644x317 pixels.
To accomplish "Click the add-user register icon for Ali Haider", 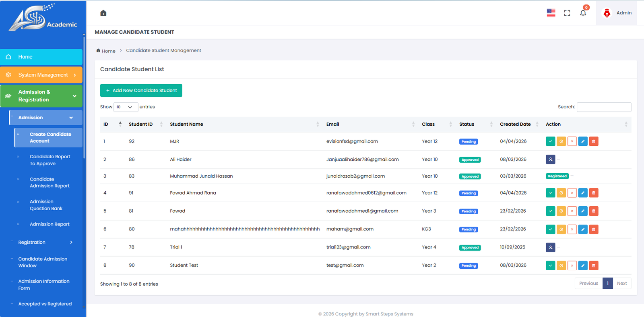I will 550,160.
